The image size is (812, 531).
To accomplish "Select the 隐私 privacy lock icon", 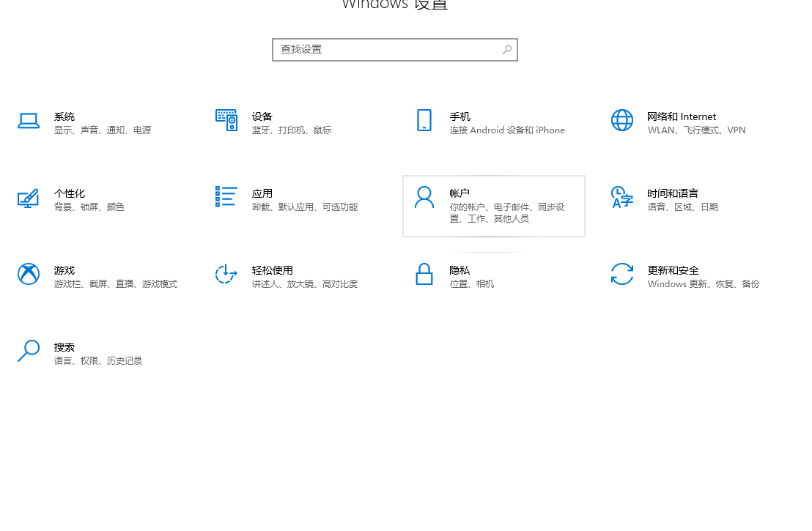I will pos(424,275).
